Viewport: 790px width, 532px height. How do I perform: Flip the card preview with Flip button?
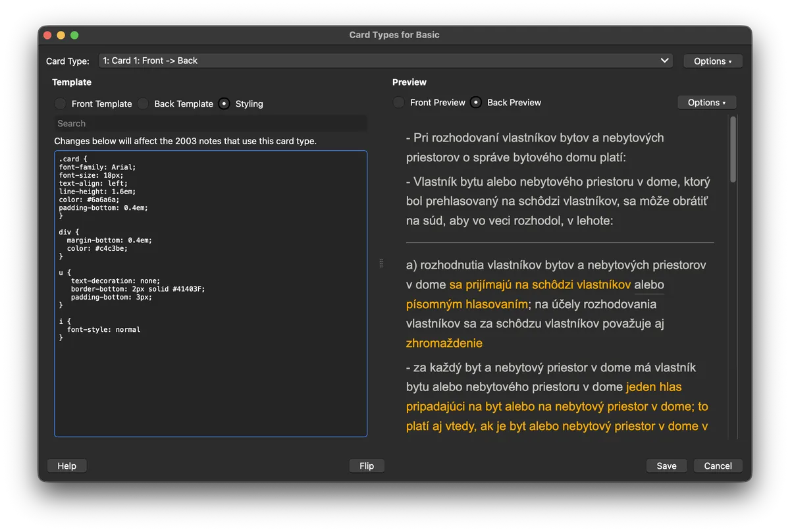(367, 465)
